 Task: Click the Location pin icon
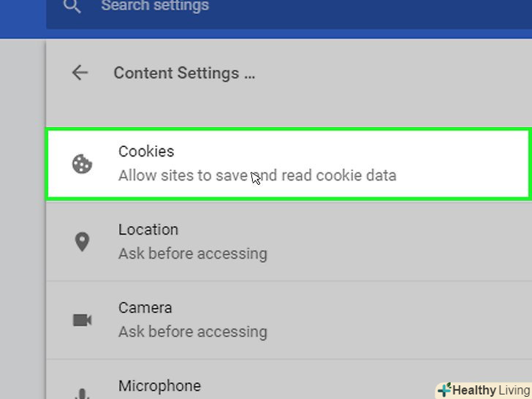83,242
